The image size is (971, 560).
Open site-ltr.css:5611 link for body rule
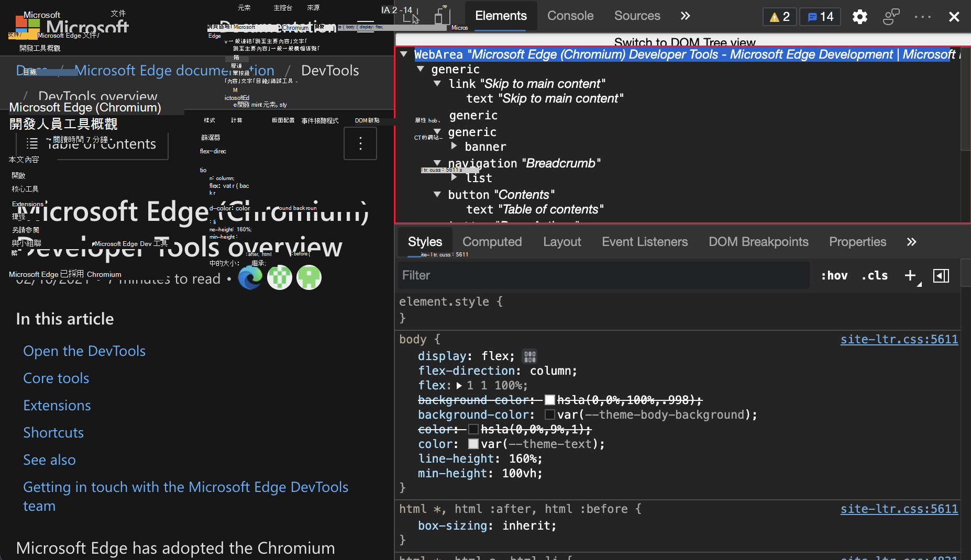coord(899,339)
